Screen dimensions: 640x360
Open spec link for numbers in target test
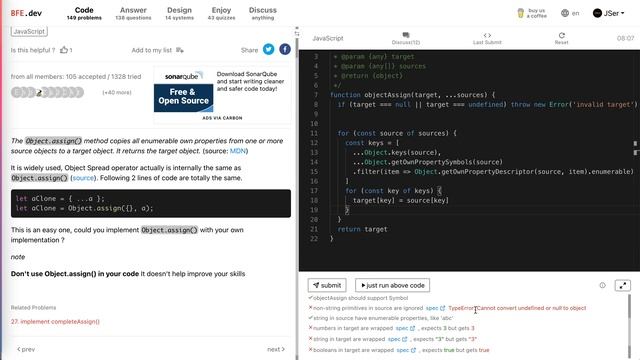[405, 328]
